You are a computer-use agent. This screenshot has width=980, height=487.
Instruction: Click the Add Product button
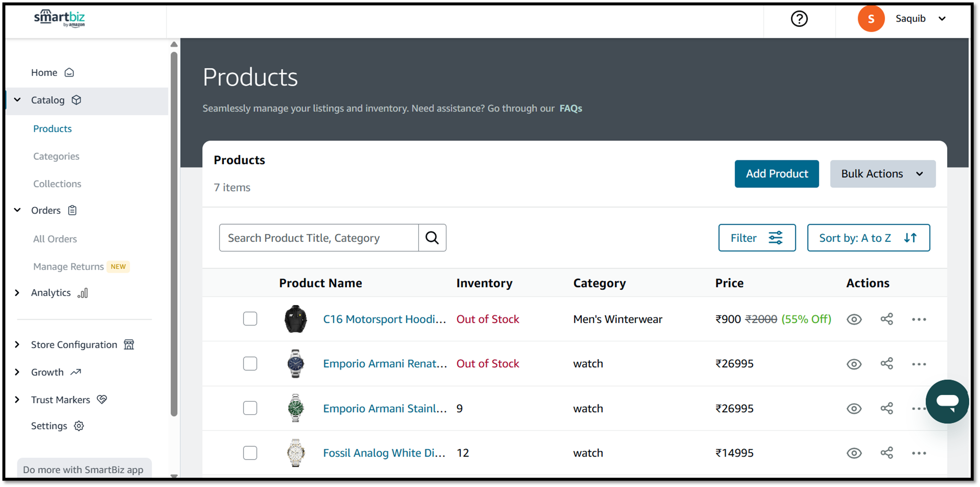click(777, 174)
